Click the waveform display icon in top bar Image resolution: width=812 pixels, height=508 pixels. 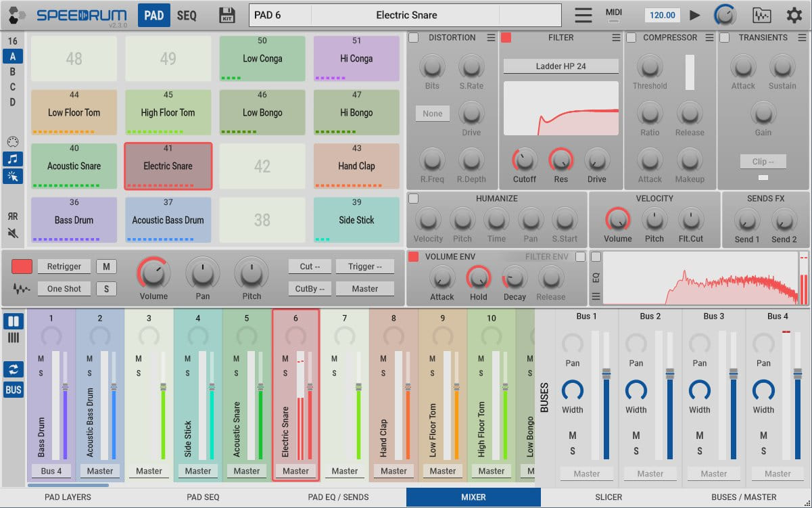pos(761,15)
